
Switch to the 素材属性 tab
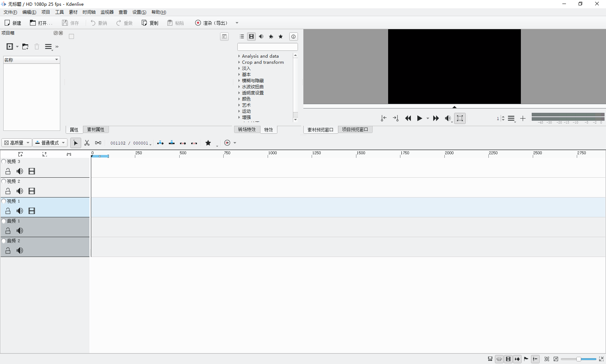click(x=96, y=130)
